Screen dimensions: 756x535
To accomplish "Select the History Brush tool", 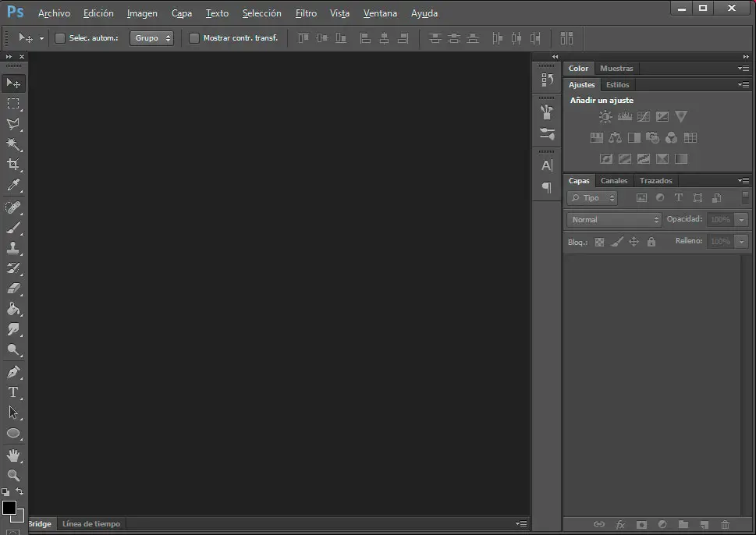I will tap(13, 268).
